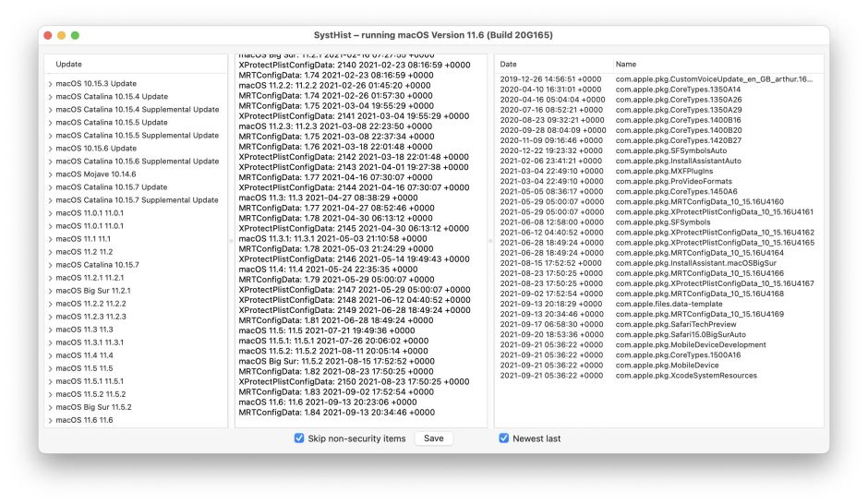Select the com.apple.pkg.Safari15.0BigSurAuto row
Image resolution: width=868 pixels, height=504 pixels.
657,335
